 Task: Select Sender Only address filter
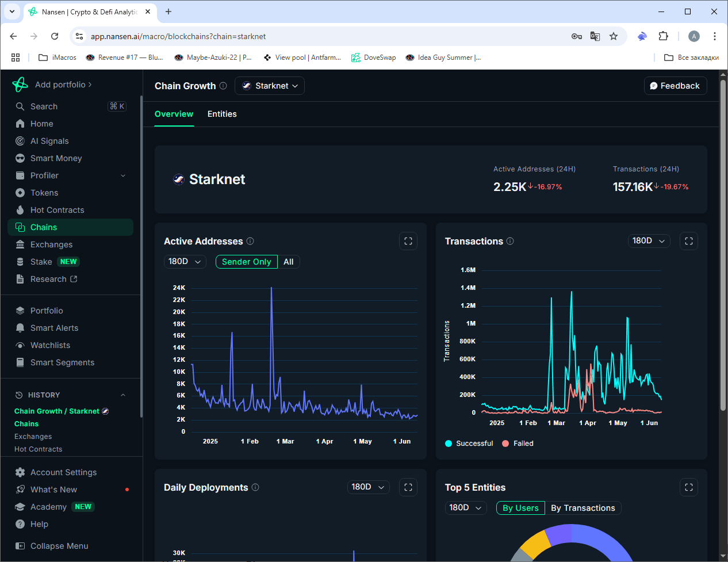pos(246,262)
